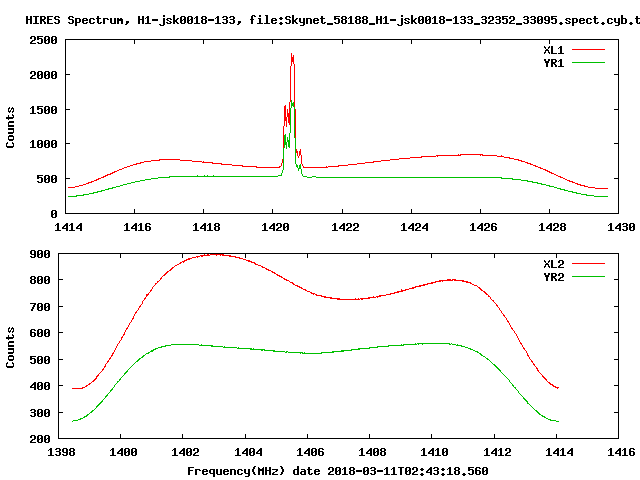Viewport: 640px width, 480px height.
Task: Click the 1410 frequency tick label
Action: tap(434, 452)
